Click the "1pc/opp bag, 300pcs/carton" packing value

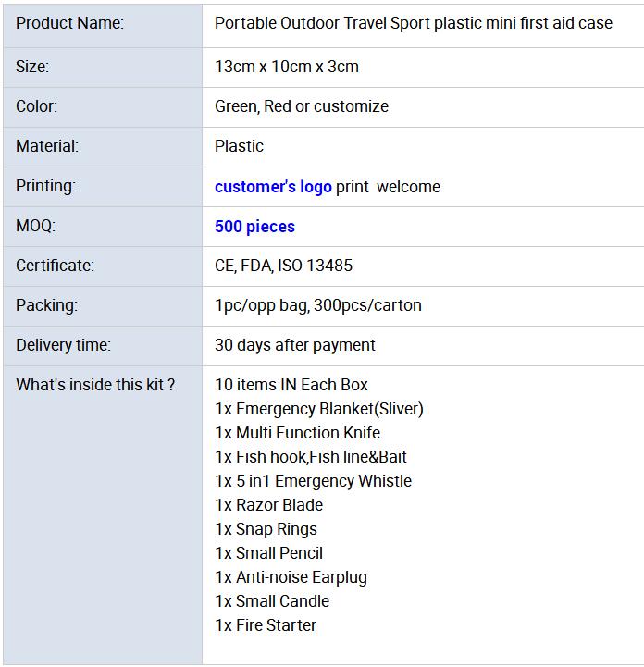[318, 305]
